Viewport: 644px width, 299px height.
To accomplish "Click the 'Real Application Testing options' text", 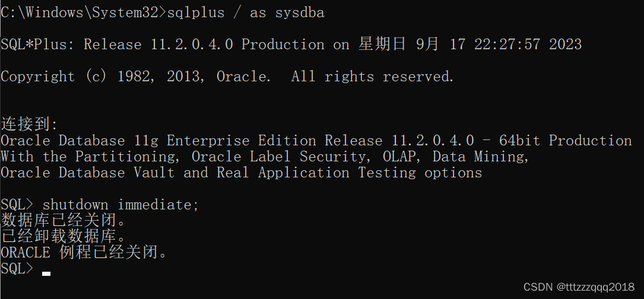I will tap(350, 173).
